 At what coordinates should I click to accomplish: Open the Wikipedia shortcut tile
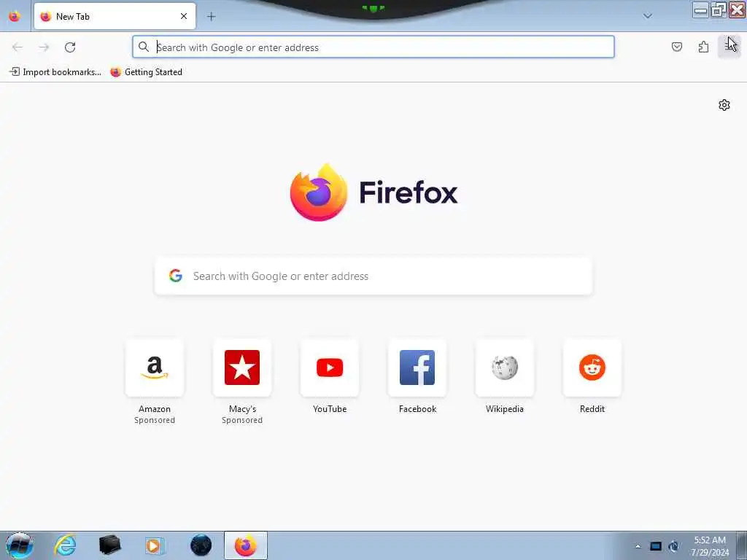click(x=505, y=367)
